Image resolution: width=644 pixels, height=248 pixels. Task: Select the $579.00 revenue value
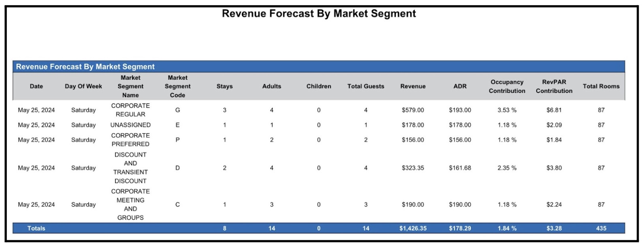click(x=413, y=110)
